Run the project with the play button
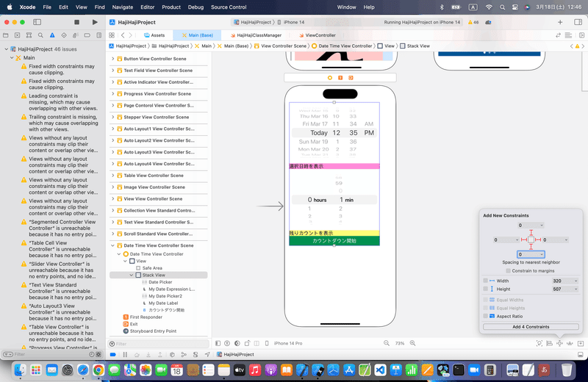This screenshot has height=382, width=588. click(95, 22)
